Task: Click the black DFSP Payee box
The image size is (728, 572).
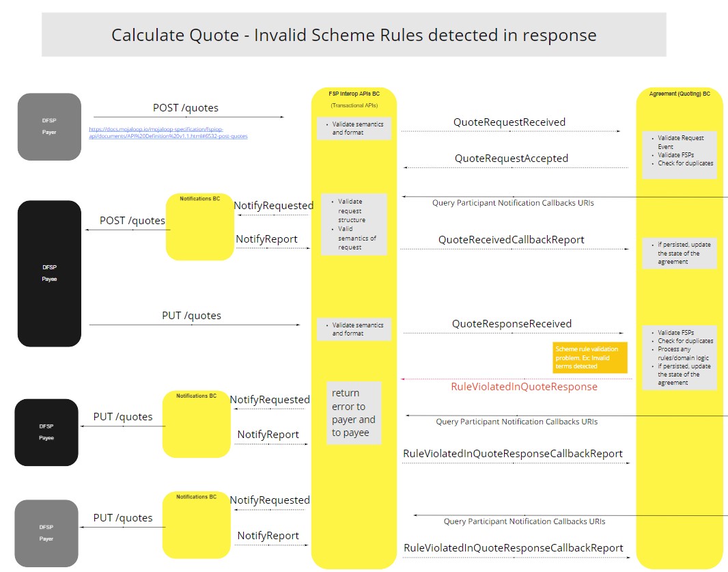Action: tap(48, 273)
